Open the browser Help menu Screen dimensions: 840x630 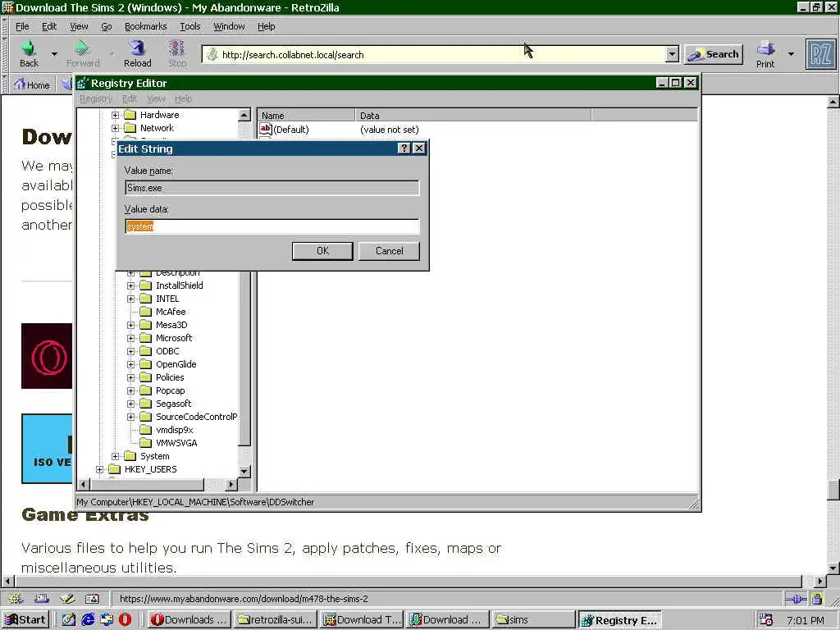coord(267,26)
